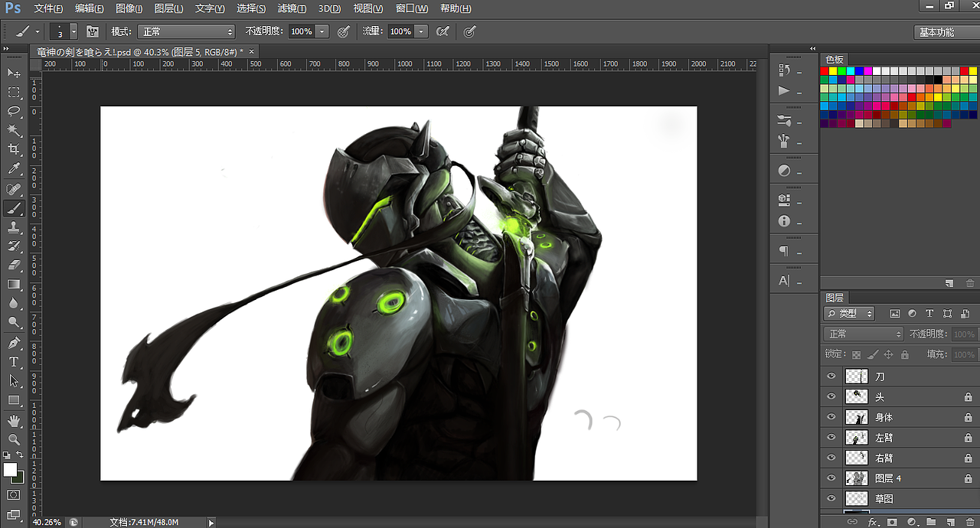Enable airbrush mode button
Screen dimensions: 980x528
[442, 31]
